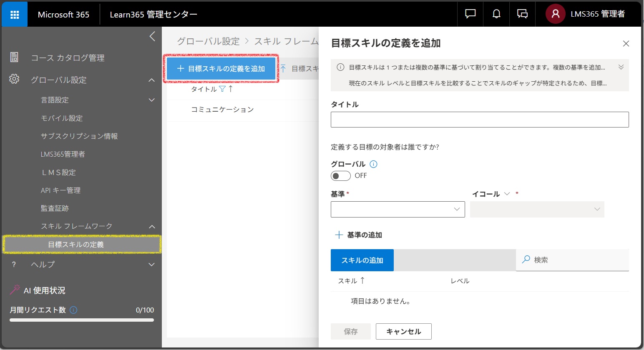Click the 月間リクエスト数 progress bar
This screenshot has height=350, width=644.
click(82, 320)
